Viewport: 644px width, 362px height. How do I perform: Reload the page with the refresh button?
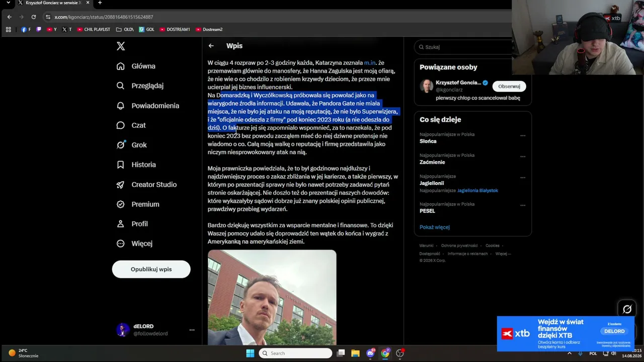point(34,17)
